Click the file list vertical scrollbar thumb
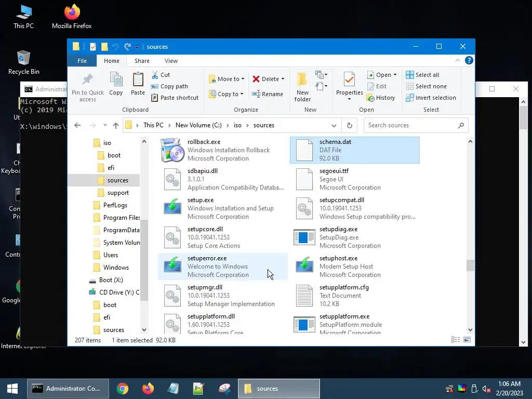This screenshot has width=532, height=399. (x=470, y=265)
